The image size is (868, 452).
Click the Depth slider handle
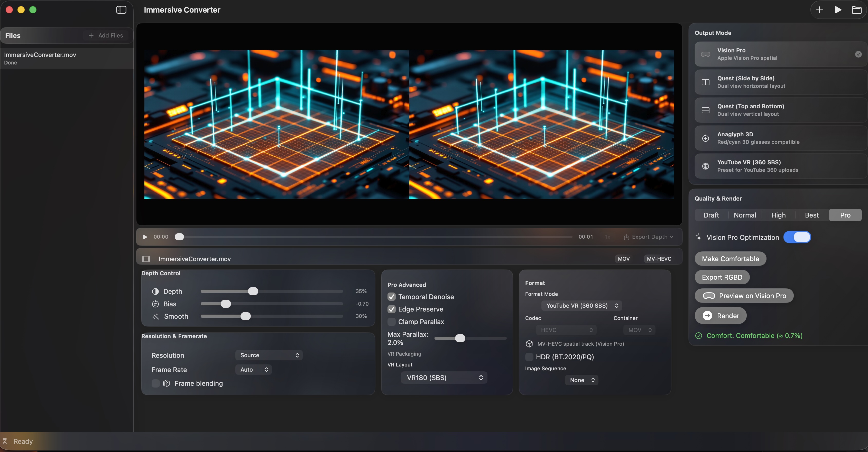point(253,291)
